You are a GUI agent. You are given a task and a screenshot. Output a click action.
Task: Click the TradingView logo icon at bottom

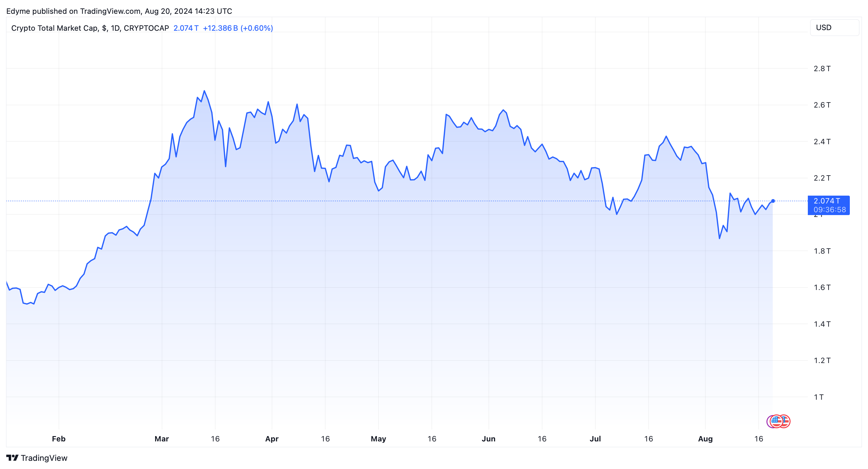13,458
